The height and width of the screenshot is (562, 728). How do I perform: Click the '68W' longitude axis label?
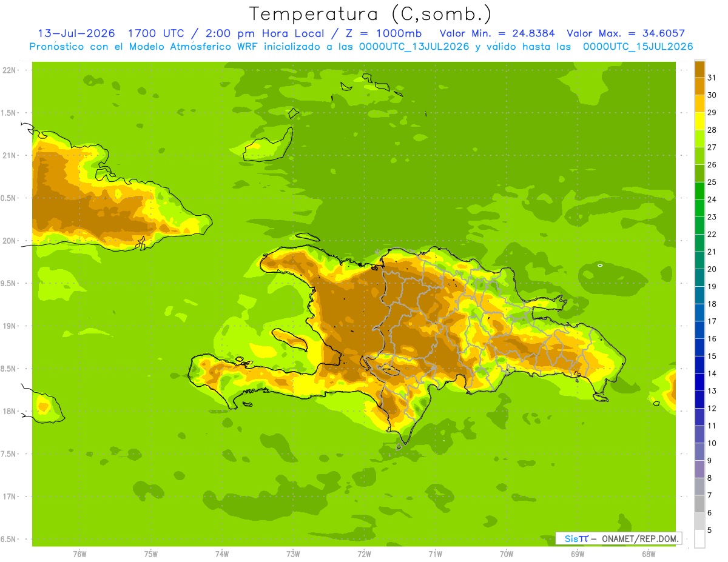point(649,554)
